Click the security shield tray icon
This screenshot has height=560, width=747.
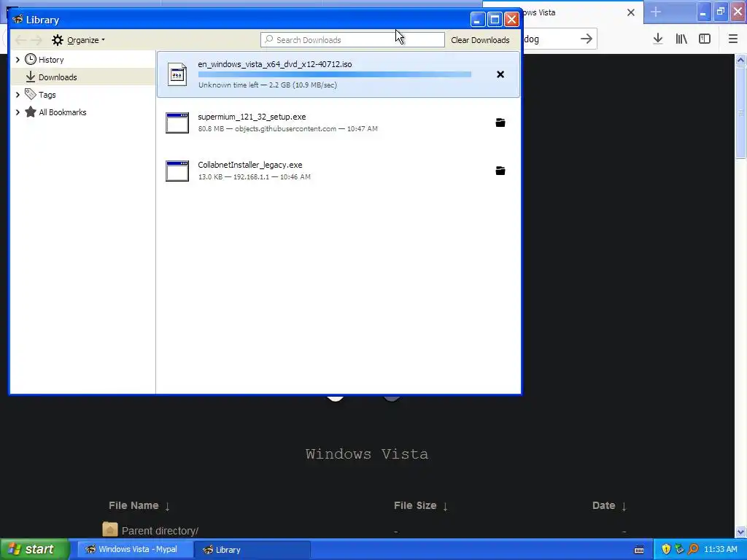[x=666, y=549]
